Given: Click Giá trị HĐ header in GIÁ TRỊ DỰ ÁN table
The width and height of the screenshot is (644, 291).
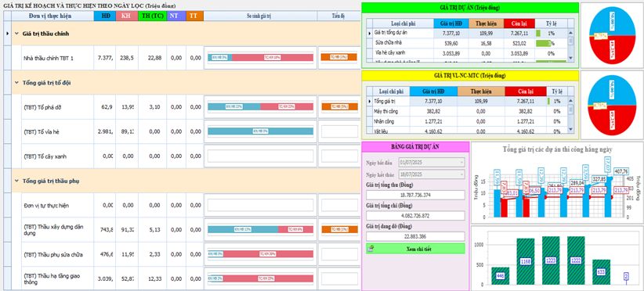Looking at the screenshot, I should tap(451, 23).
